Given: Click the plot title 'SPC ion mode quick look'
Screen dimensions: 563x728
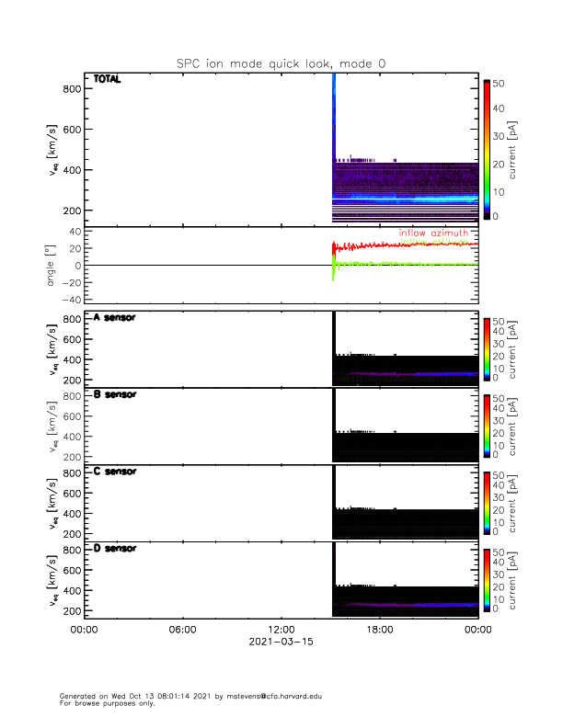Looking at the screenshot, I should point(281,63).
